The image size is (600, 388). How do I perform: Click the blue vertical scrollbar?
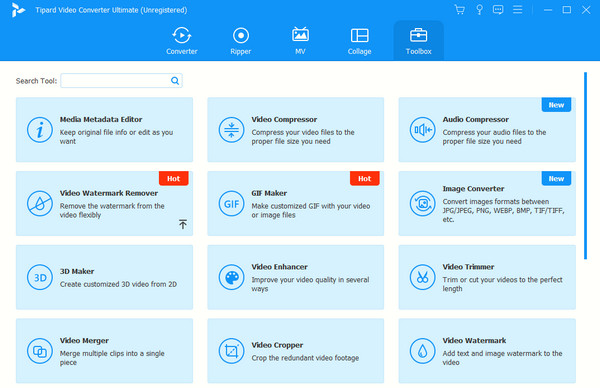[585, 166]
